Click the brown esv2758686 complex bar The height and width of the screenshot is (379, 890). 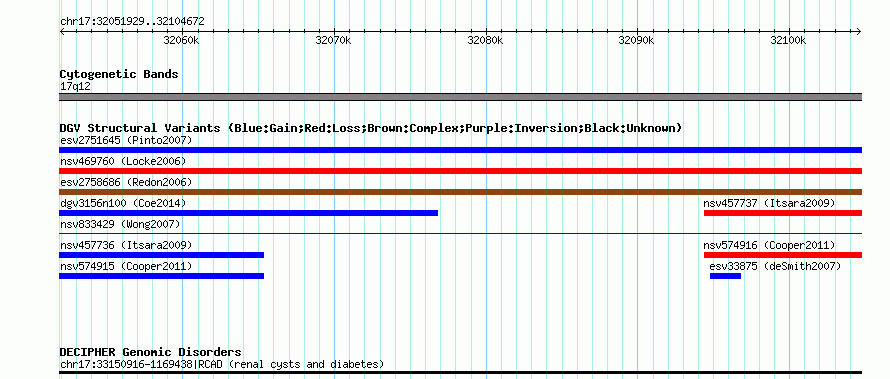460,192
